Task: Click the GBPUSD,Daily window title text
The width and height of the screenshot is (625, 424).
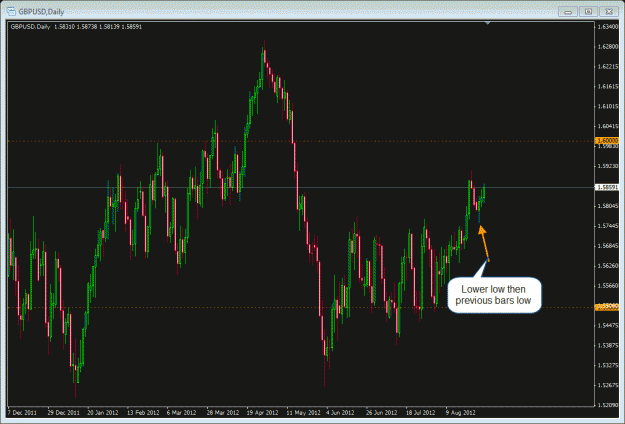Action: (41, 12)
